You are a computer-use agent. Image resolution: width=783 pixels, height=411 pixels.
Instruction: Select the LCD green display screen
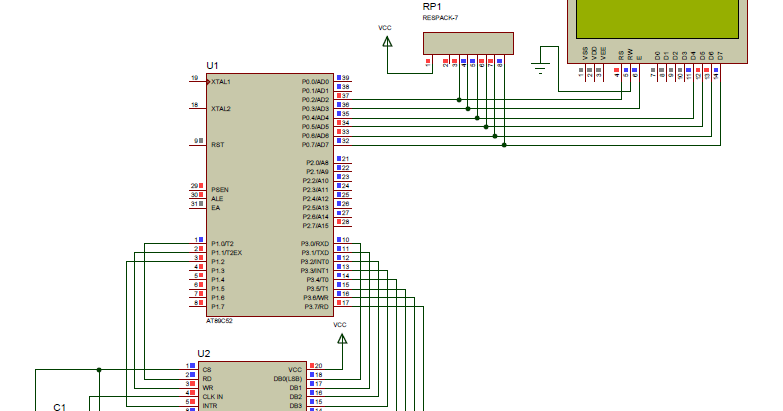[x=657, y=19]
